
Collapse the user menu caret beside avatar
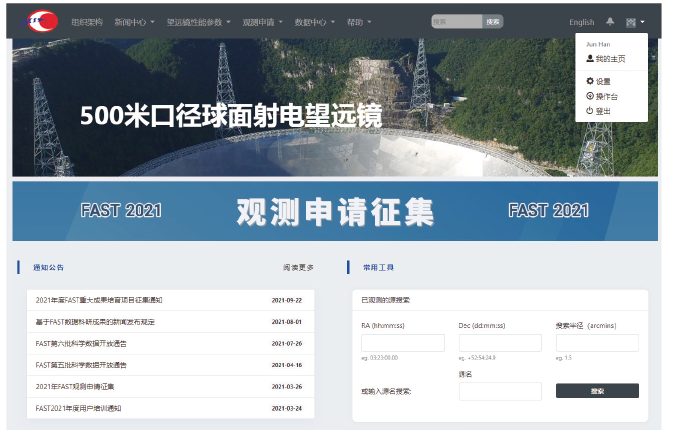[x=642, y=22]
